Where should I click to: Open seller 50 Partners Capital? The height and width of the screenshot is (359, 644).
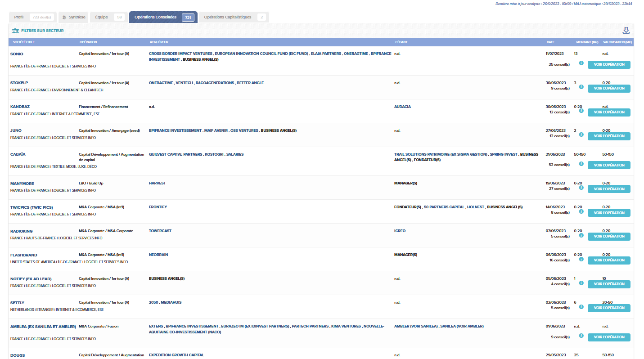[444, 207]
